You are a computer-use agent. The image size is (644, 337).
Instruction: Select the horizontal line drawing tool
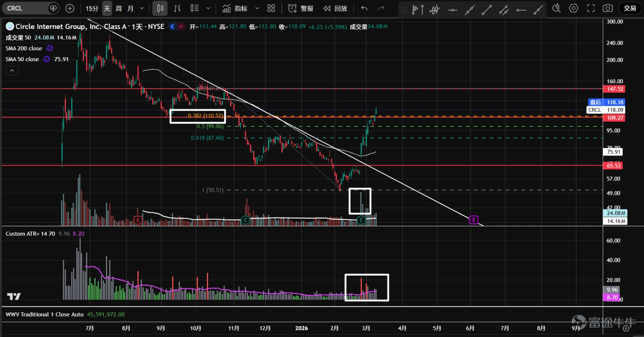[452, 10]
